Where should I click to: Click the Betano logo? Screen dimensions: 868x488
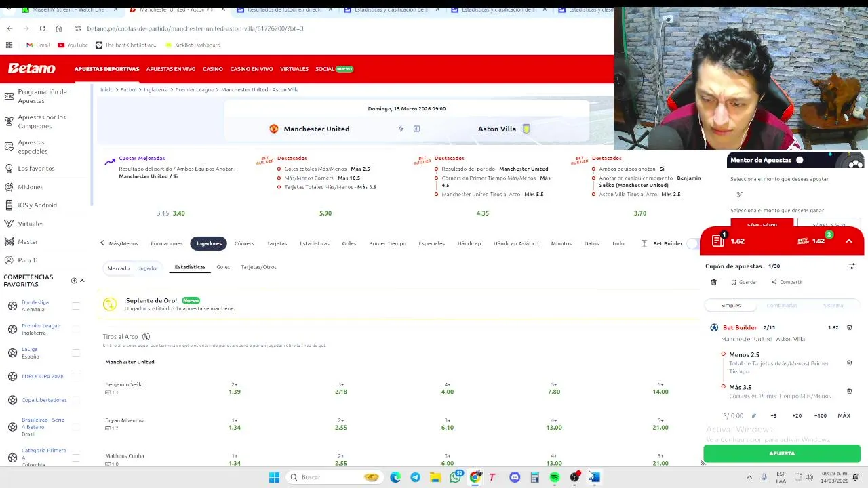point(31,68)
